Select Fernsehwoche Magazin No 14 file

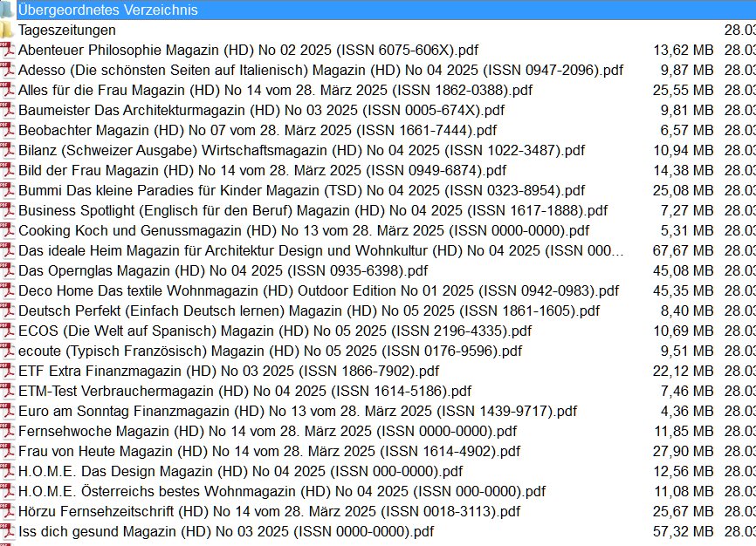tap(268, 432)
